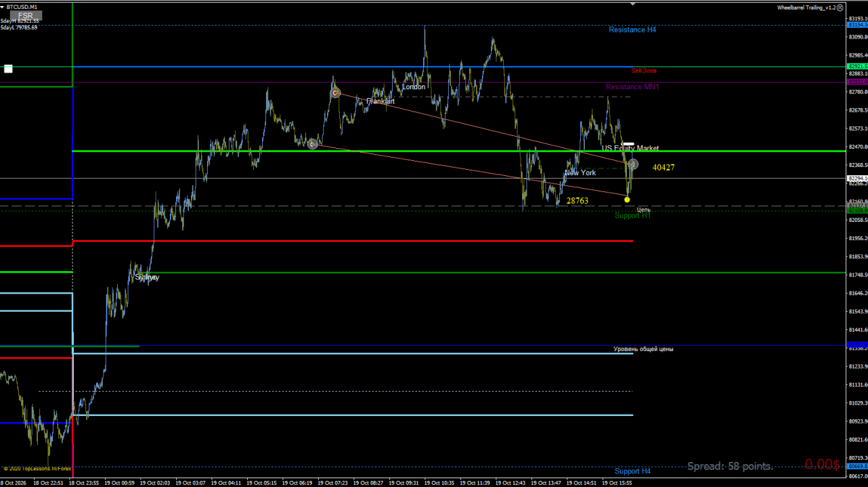The height and width of the screenshot is (487, 868).
Task: Click the small white bar above US Equity Market
Action: coord(629,143)
